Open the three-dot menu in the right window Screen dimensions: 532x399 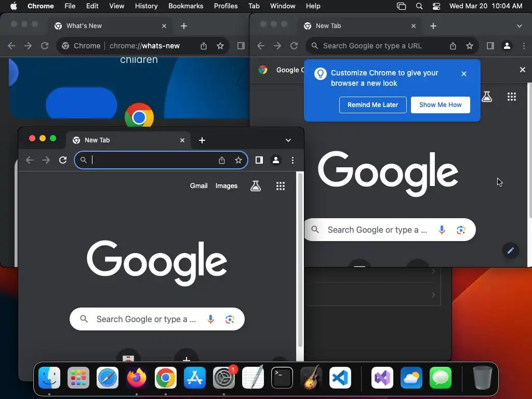(524, 46)
